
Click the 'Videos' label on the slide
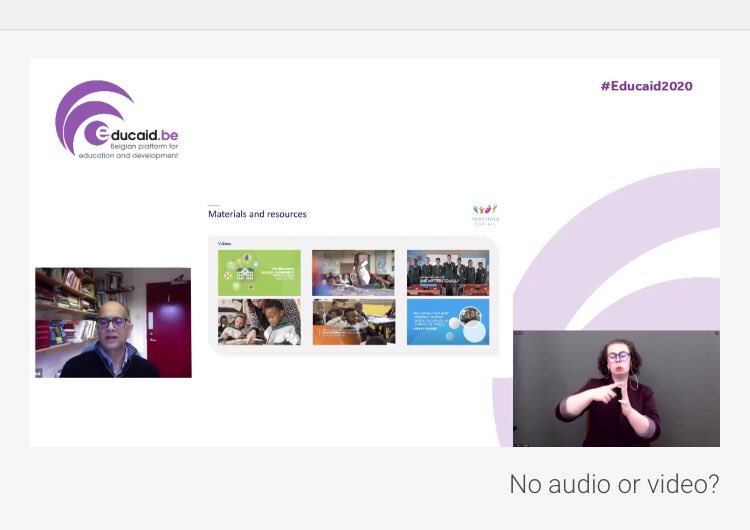point(224,243)
